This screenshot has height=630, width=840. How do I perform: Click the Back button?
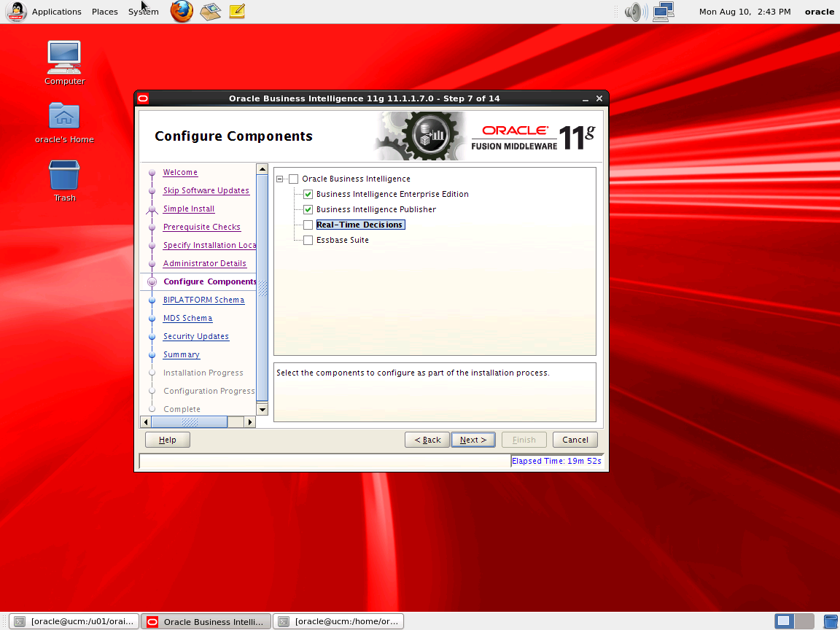click(x=427, y=440)
